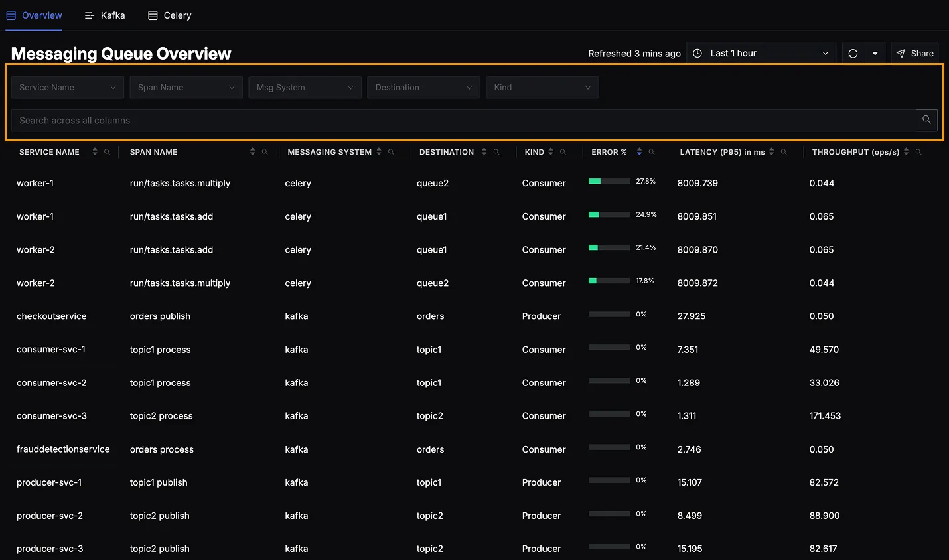Click the 27.8% error bar for worker-1 multiply
949x560 pixels.
pyautogui.click(x=609, y=181)
